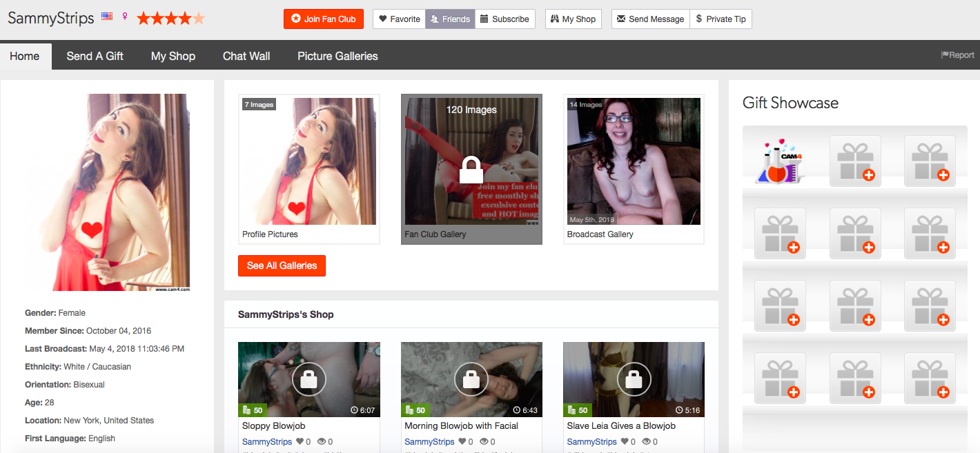Image resolution: width=980 pixels, height=453 pixels.
Task: Toggle the Favorite heart button
Action: 399,19
